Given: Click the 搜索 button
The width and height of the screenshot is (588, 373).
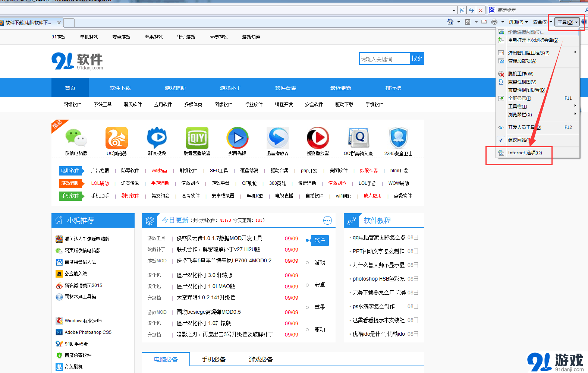Looking at the screenshot, I should tap(416, 59).
